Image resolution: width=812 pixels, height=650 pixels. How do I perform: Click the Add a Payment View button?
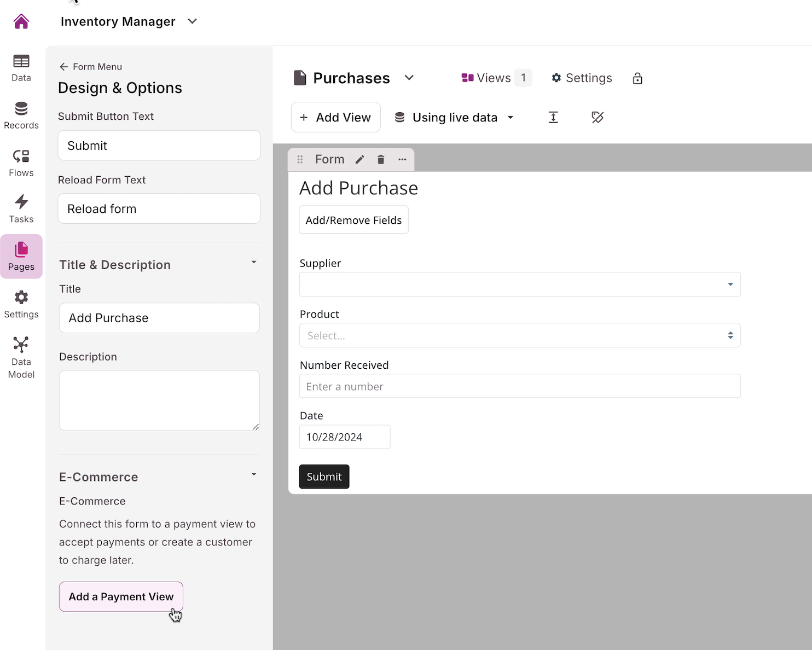121,596
